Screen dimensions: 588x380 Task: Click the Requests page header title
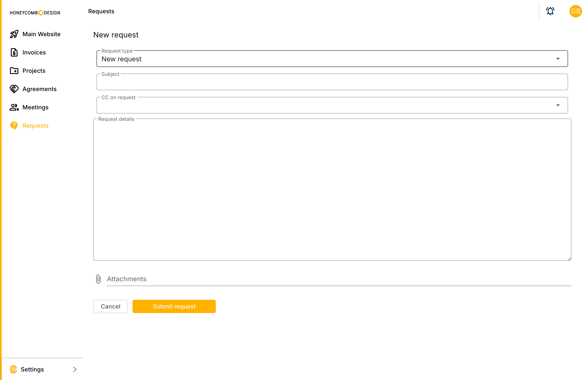coord(101,11)
